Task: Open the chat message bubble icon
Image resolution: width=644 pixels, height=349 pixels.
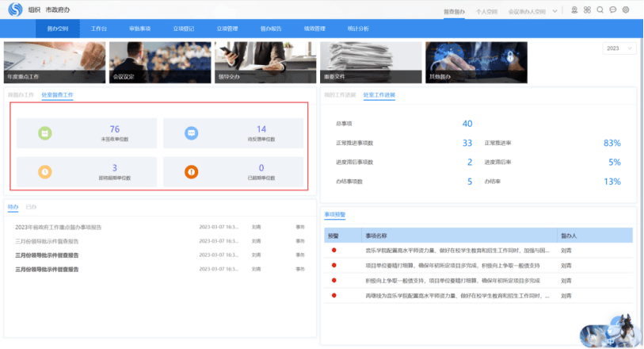Action: click(613, 10)
